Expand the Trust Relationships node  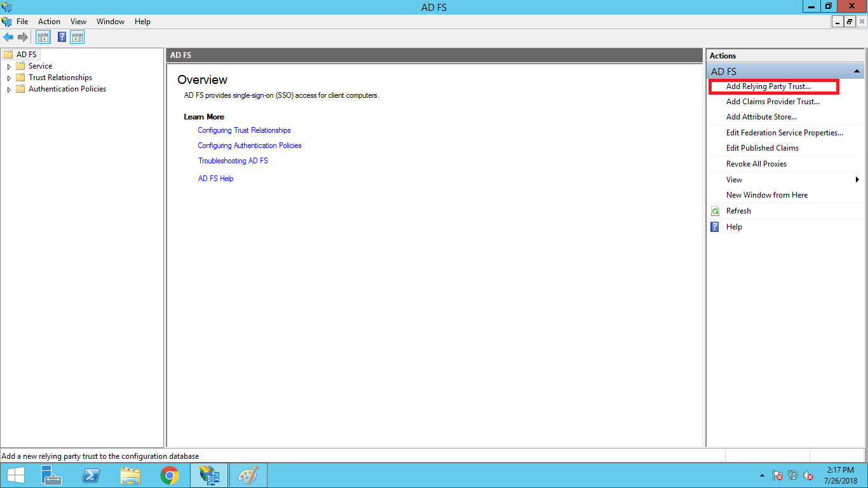[x=9, y=78]
